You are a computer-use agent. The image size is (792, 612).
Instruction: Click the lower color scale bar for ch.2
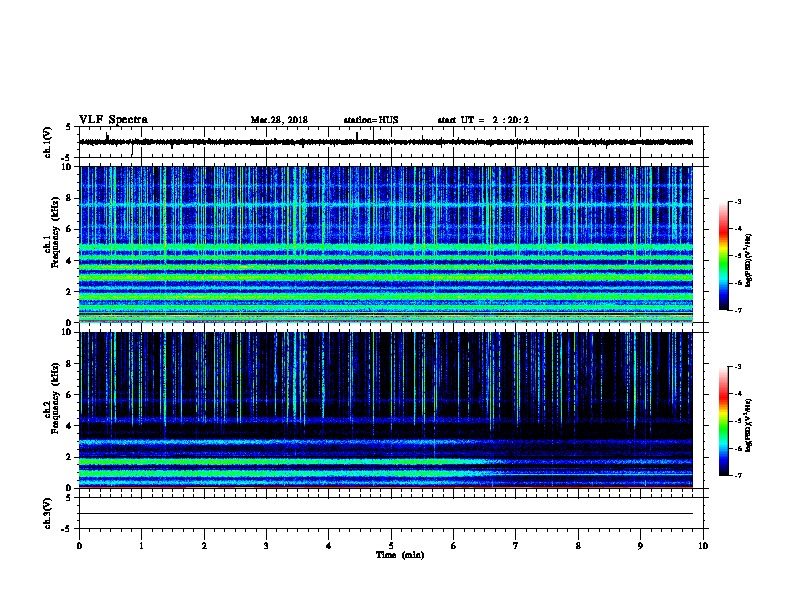coord(724,421)
